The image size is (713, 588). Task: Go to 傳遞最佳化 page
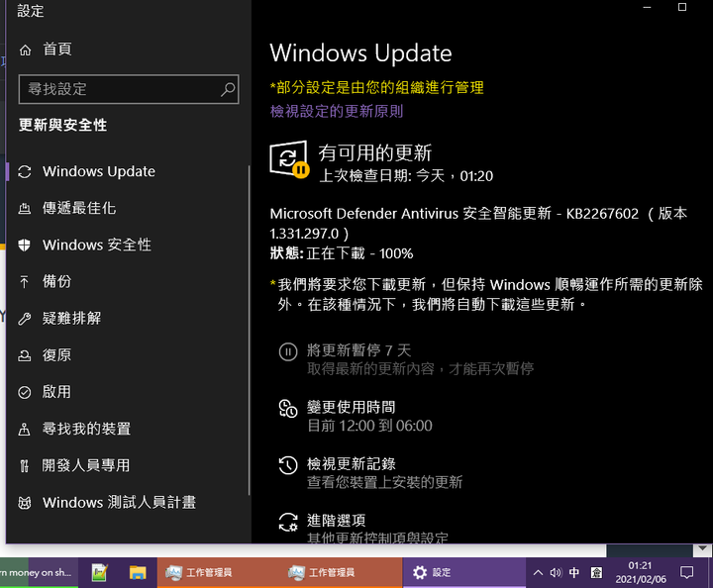coord(128,209)
